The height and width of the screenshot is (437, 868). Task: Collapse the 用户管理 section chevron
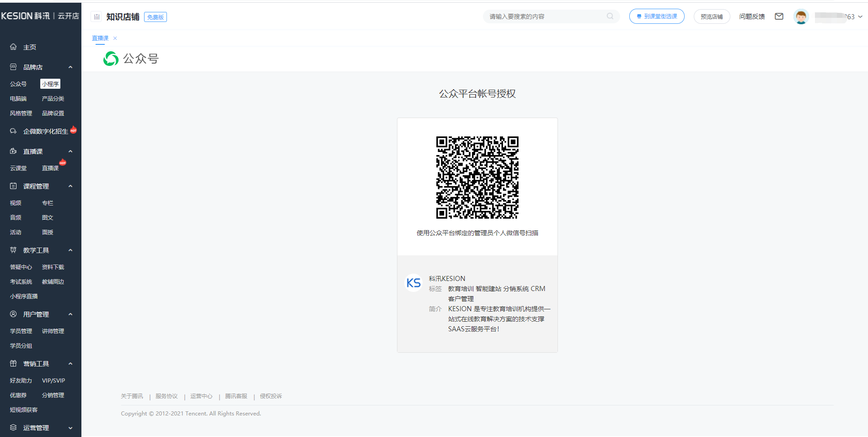70,314
